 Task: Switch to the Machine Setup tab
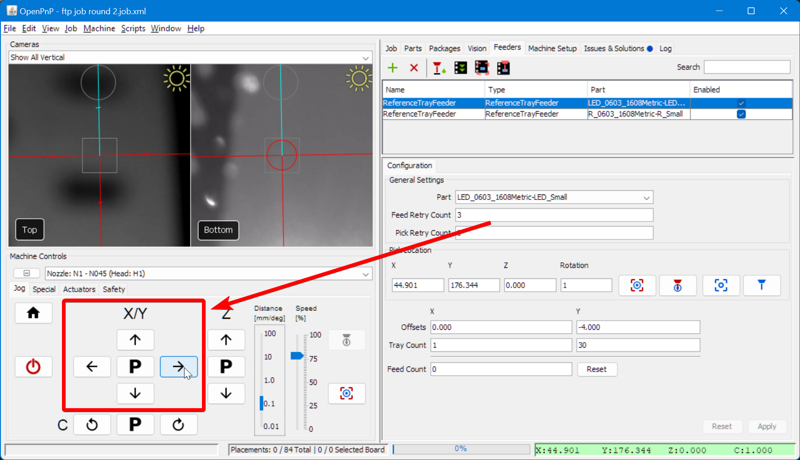552,48
